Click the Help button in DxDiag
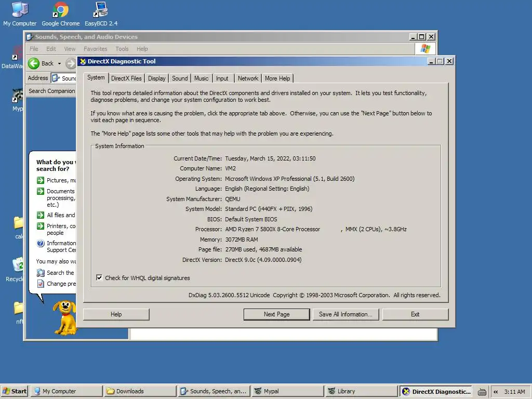This screenshot has width=532, height=399. (116, 314)
